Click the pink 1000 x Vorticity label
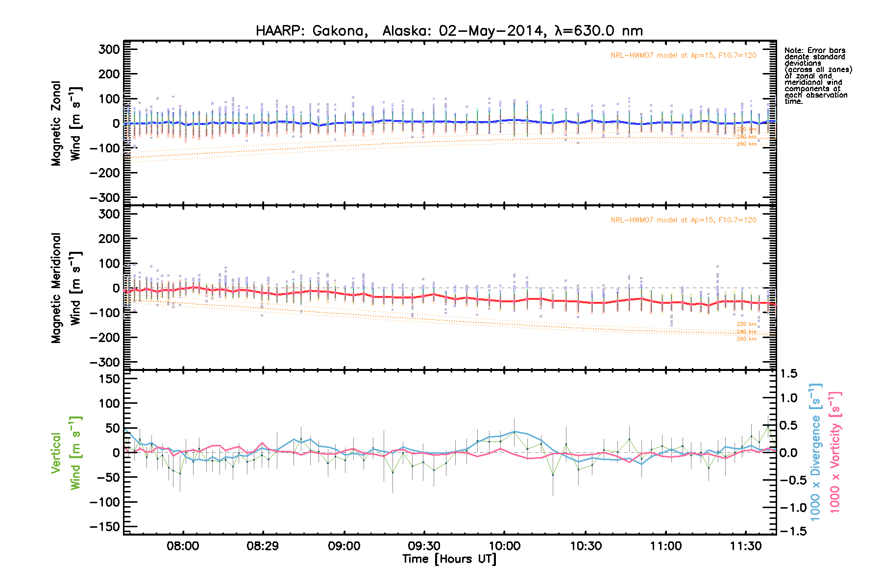 (x=835, y=452)
